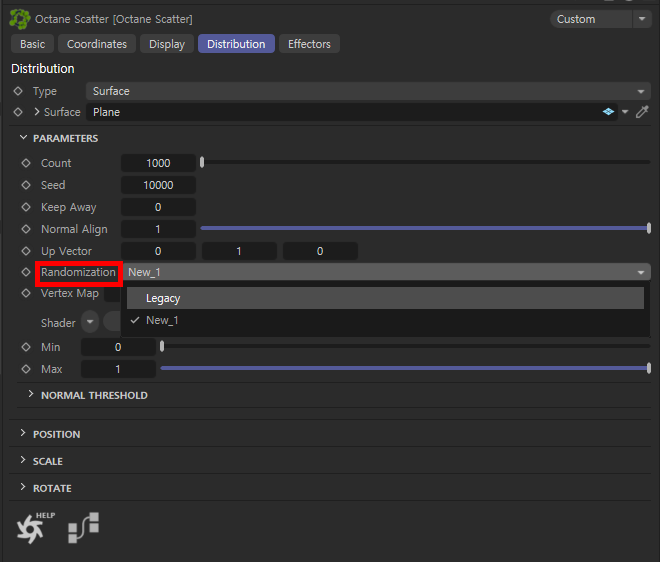Click the Up Vector X field
Screen dimensions: 660x562
tap(158, 251)
